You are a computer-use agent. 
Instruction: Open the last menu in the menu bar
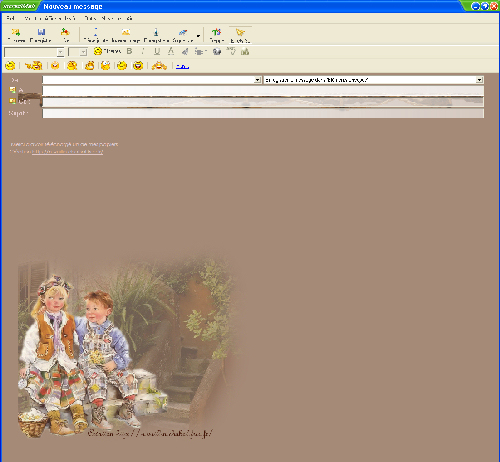(x=130, y=18)
